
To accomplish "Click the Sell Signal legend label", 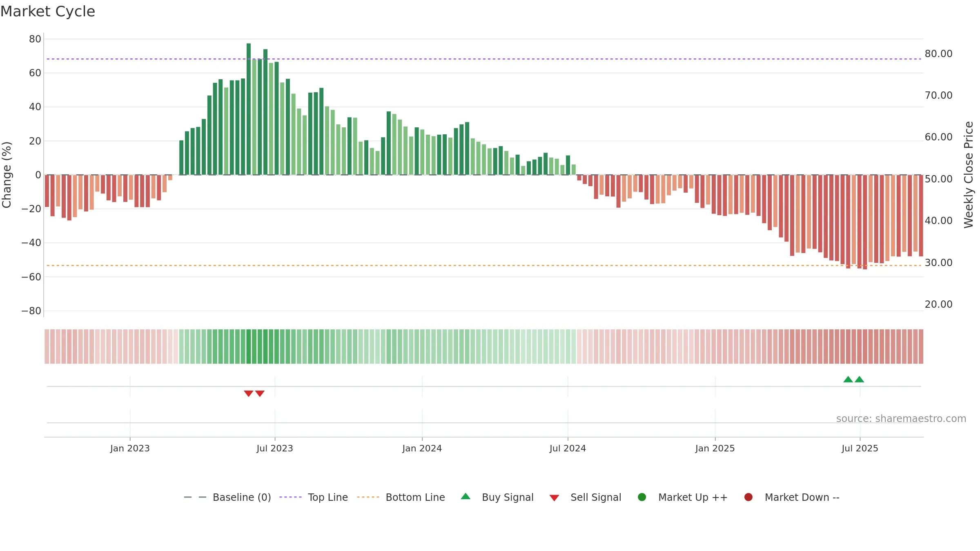I will coord(596,497).
